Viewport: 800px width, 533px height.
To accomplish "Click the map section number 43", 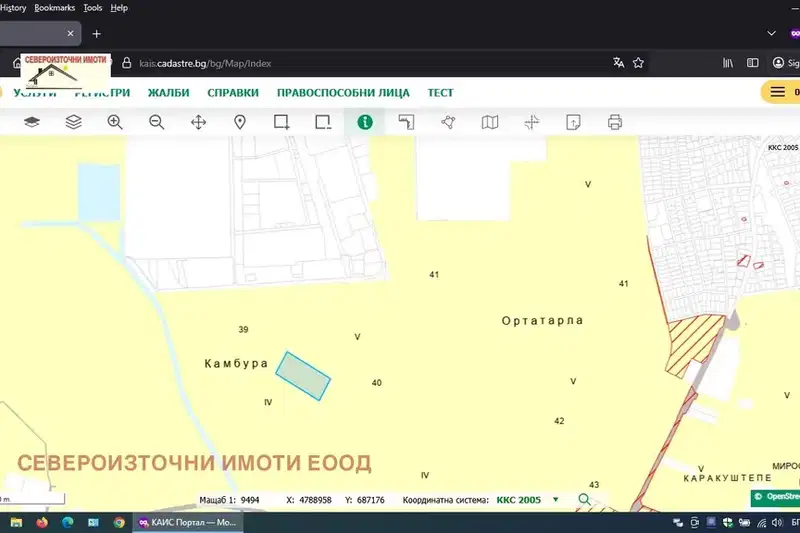I will pos(594,485).
